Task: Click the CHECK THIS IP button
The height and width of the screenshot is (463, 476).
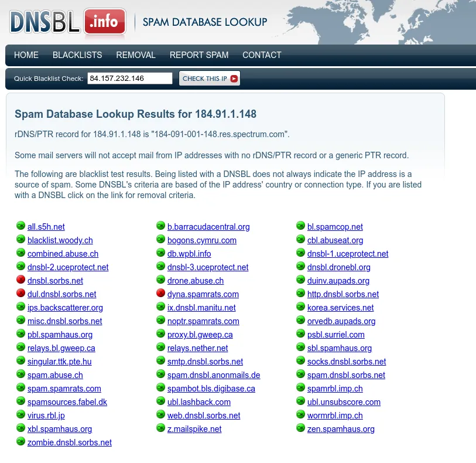Action: click(210, 79)
